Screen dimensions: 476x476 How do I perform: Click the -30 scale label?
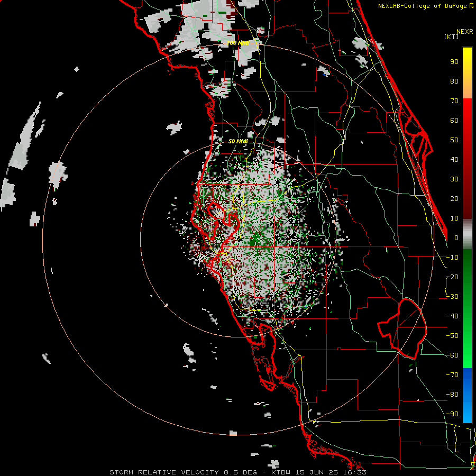(452, 297)
